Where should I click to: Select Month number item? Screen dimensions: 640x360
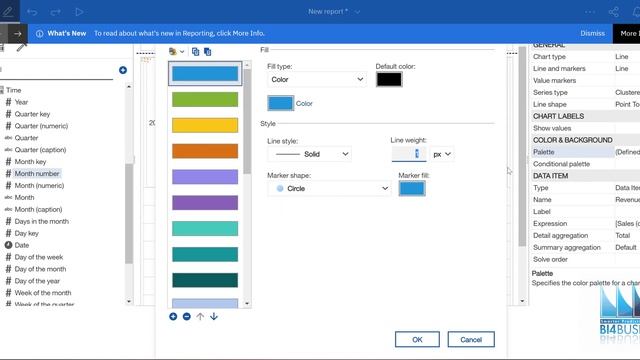tap(37, 173)
